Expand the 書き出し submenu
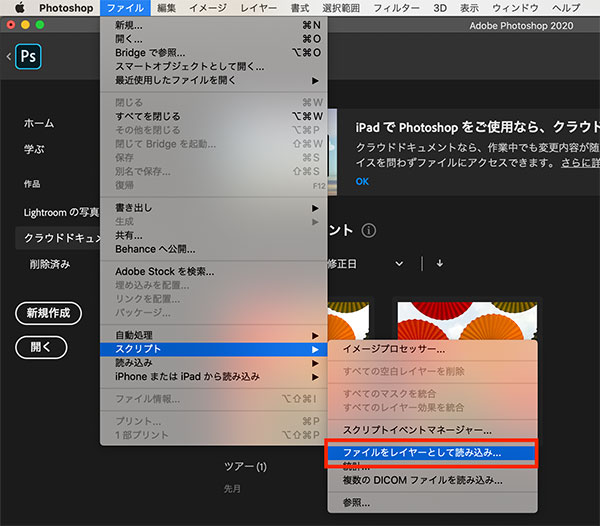Screen dimensions: 600x526 214,208
